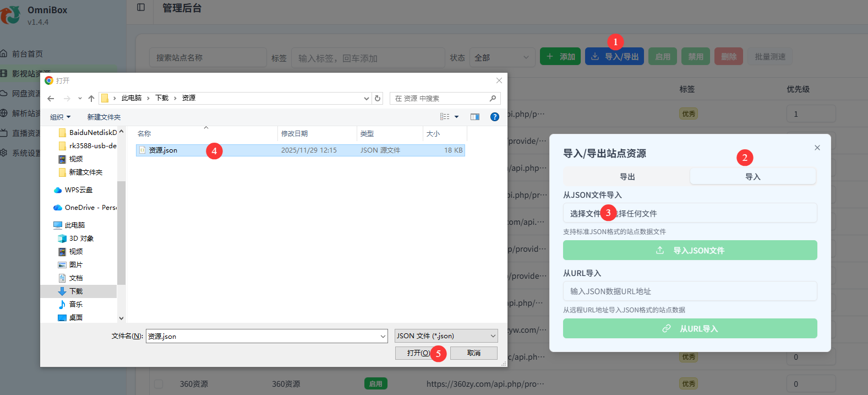
Task: Click the 添加 button
Action: [560, 56]
